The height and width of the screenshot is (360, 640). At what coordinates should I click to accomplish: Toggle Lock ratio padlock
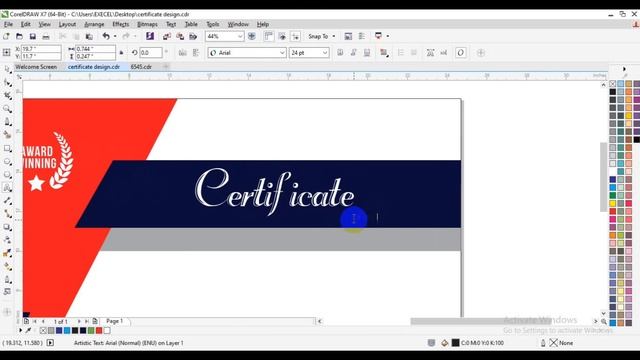click(122, 53)
